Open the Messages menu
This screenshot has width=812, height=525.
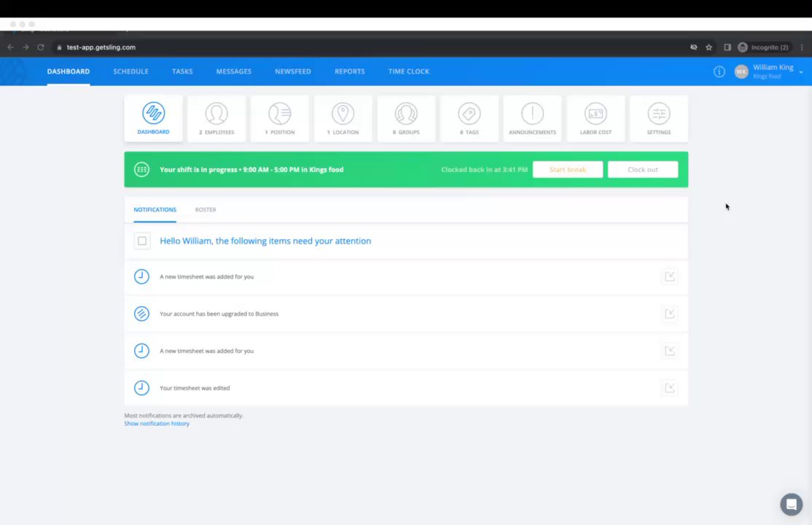click(233, 71)
